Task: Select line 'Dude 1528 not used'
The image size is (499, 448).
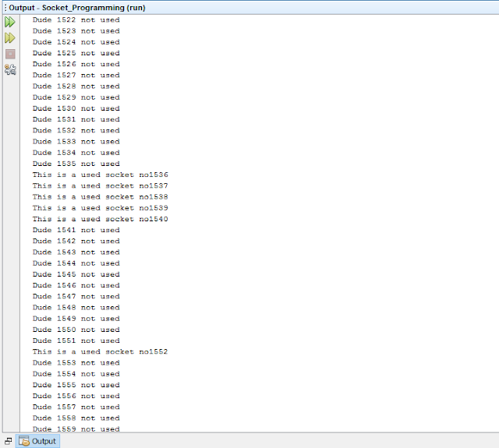Action: (x=76, y=86)
